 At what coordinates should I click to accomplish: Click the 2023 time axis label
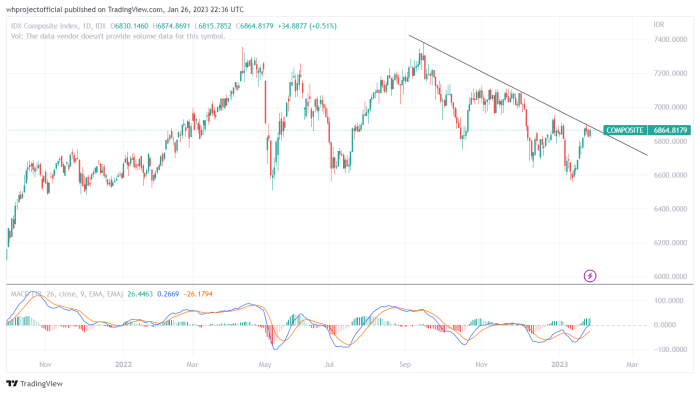coord(559,365)
